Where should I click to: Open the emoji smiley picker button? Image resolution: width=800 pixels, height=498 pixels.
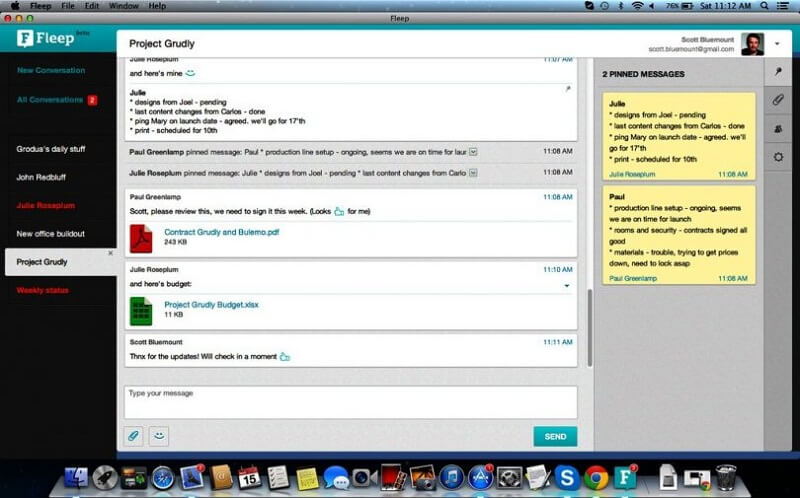(x=159, y=436)
